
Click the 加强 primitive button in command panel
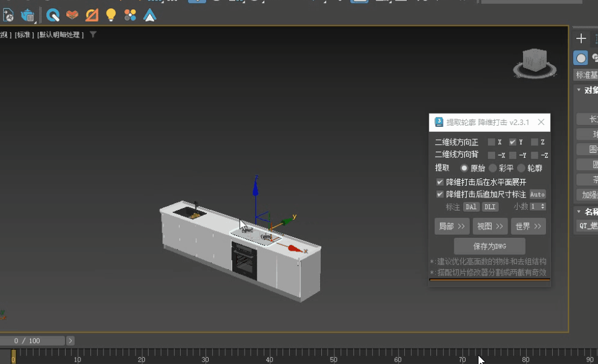tap(587, 194)
